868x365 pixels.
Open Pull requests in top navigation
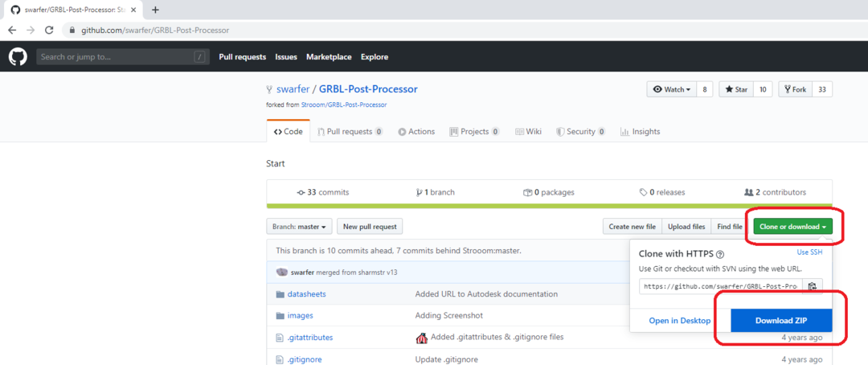coord(243,57)
